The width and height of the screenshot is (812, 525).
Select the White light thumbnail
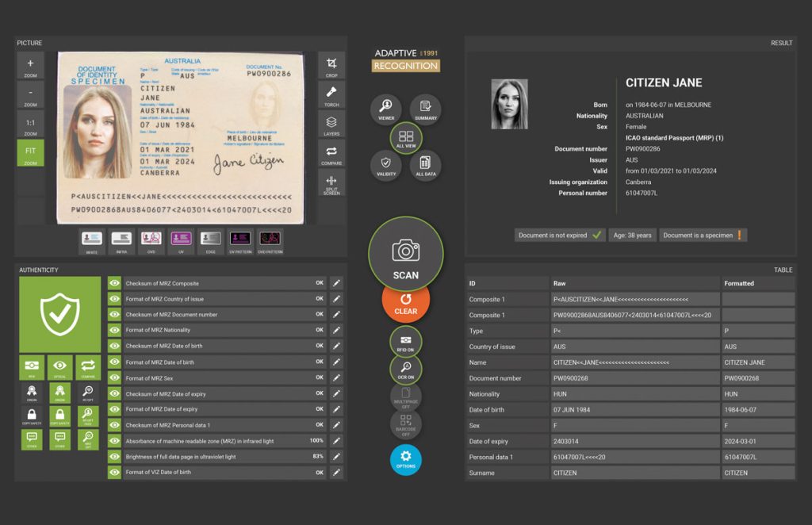92,241
